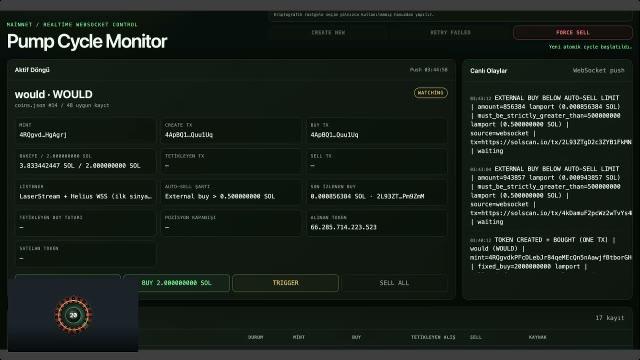Click the MINT column header in table

pos(299,337)
